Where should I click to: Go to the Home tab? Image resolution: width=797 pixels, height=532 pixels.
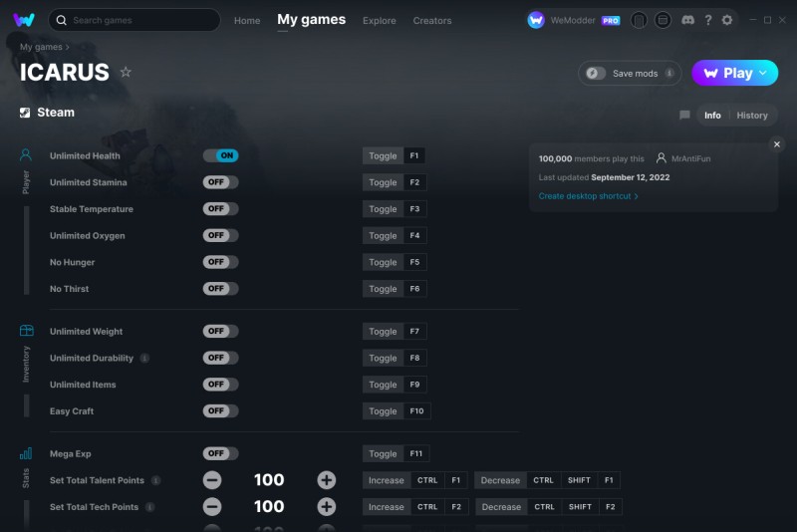[x=247, y=20]
